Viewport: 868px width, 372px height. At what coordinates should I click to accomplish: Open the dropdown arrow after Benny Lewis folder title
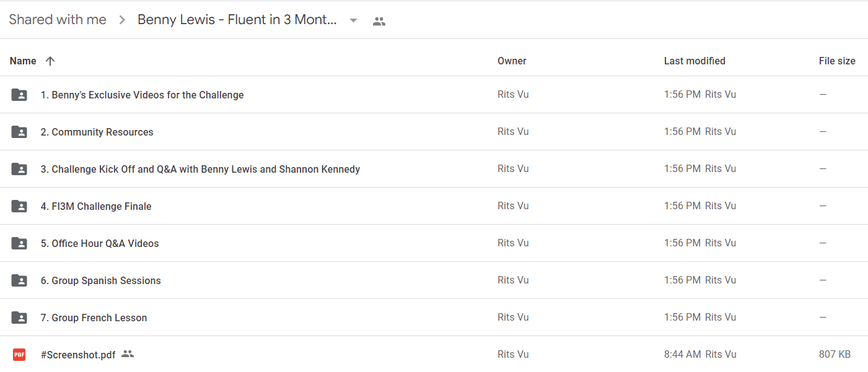pyautogui.click(x=353, y=20)
